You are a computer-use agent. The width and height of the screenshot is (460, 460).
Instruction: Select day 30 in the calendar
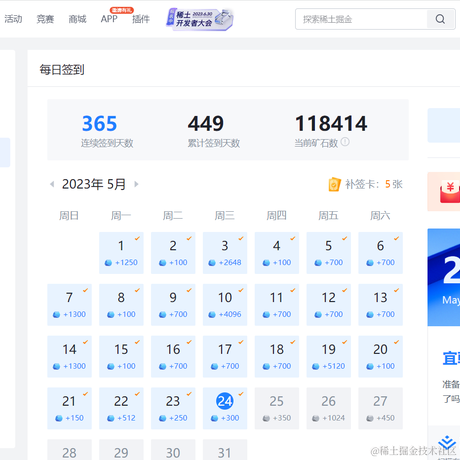173,450
